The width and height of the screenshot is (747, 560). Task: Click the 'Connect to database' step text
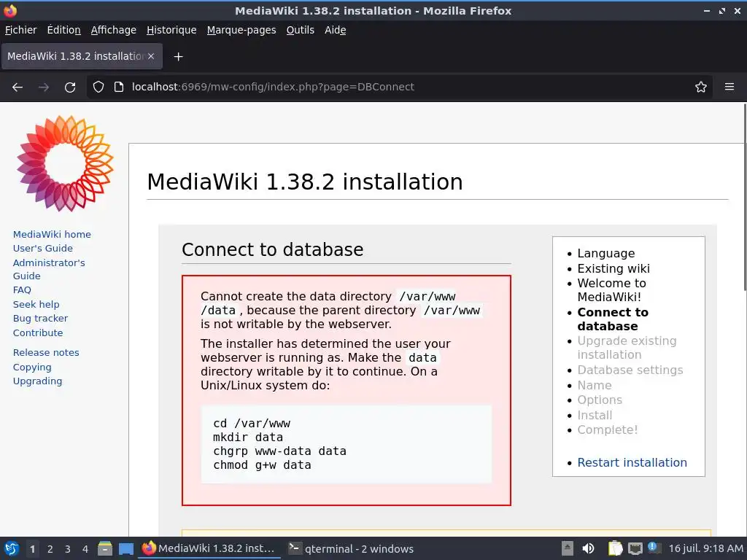pos(613,319)
